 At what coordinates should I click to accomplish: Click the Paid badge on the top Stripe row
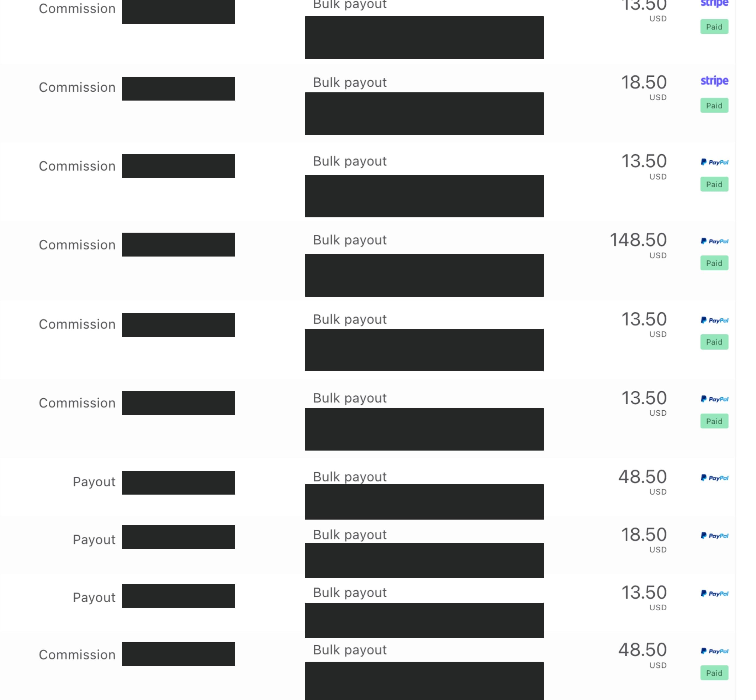click(x=714, y=27)
